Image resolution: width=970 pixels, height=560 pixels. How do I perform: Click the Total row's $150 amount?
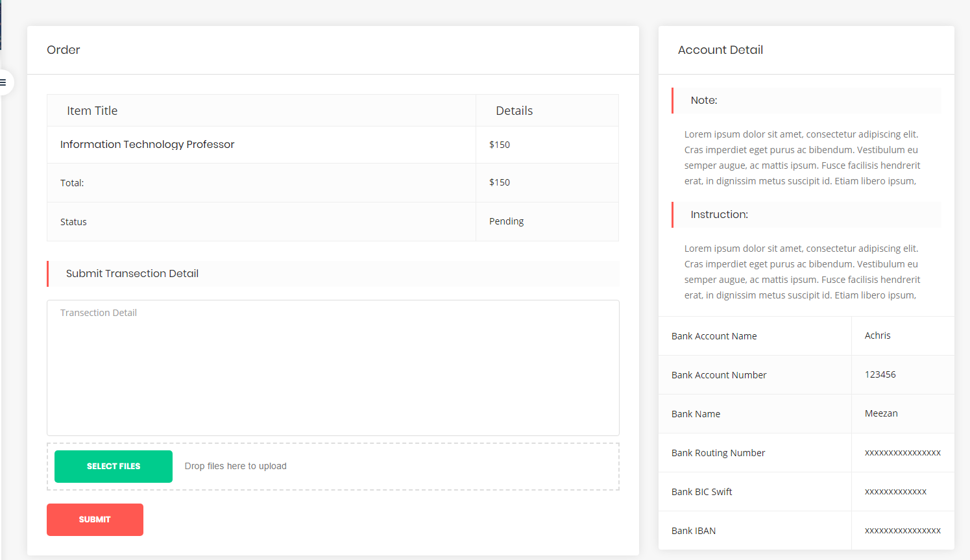tap(500, 182)
